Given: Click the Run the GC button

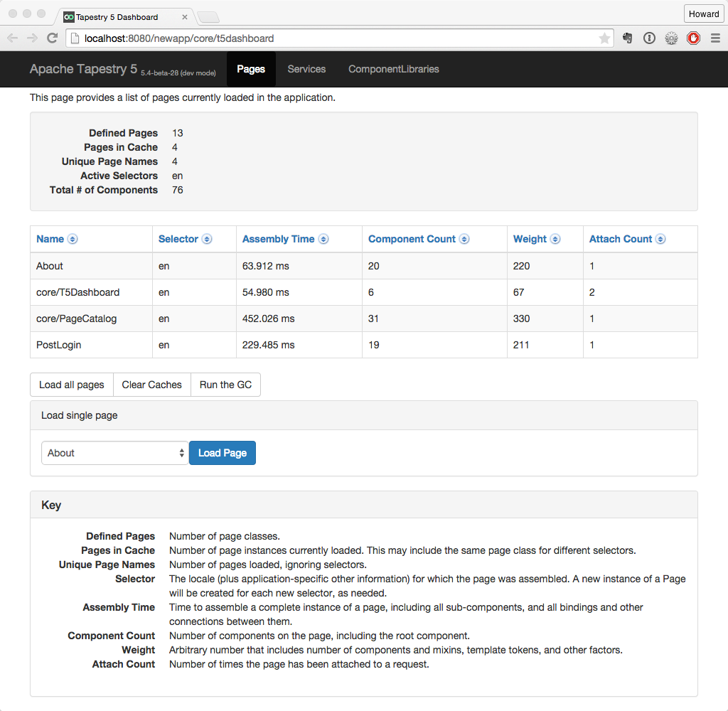Looking at the screenshot, I should coord(225,385).
